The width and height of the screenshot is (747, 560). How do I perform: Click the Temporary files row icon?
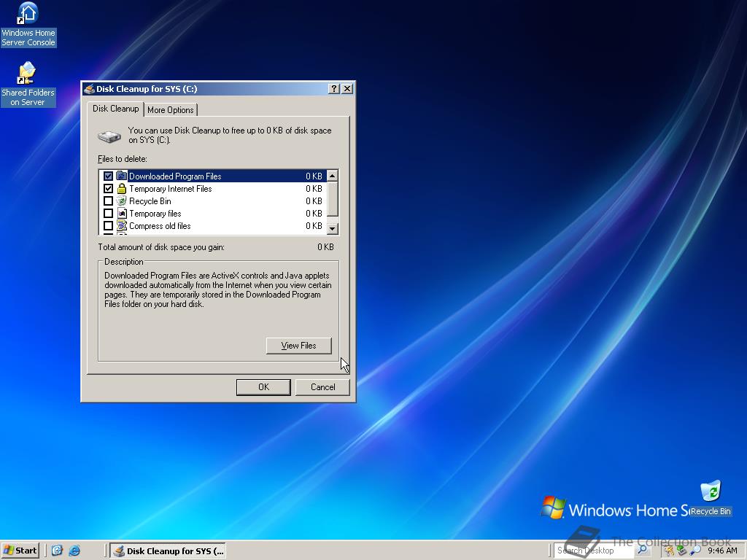(x=122, y=214)
